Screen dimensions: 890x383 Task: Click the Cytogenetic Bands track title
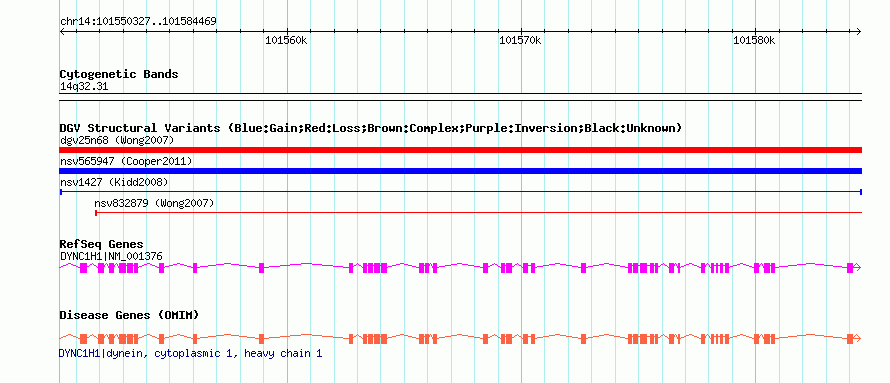119,74
